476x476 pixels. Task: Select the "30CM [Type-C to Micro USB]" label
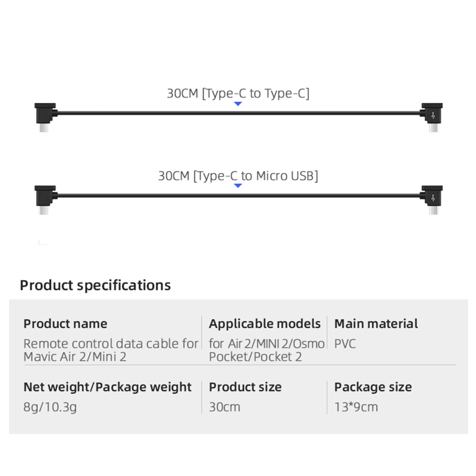point(238,176)
